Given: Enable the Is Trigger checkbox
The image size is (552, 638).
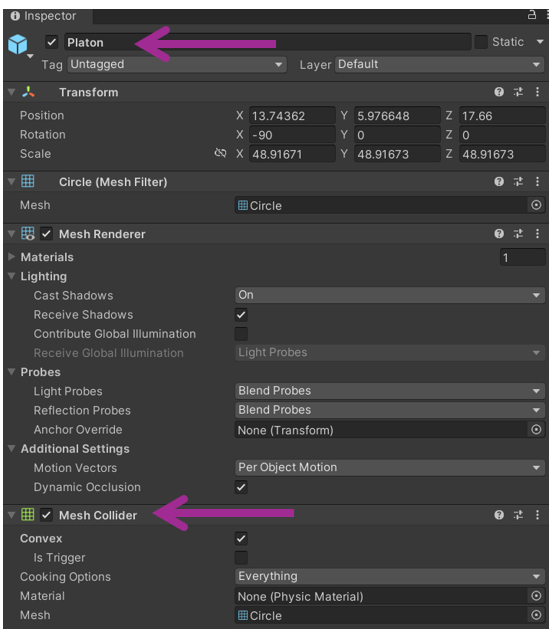Looking at the screenshot, I should coord(241,557).
